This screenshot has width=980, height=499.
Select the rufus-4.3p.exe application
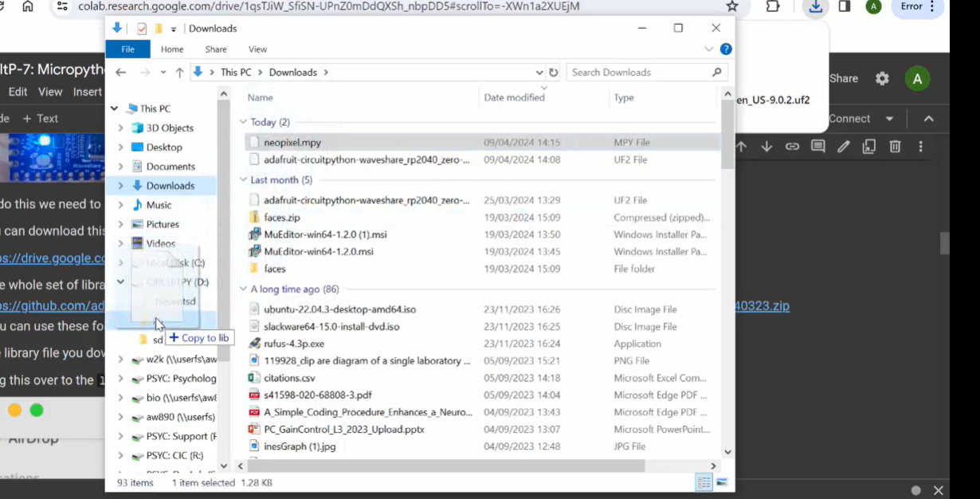tap(294, 344)
